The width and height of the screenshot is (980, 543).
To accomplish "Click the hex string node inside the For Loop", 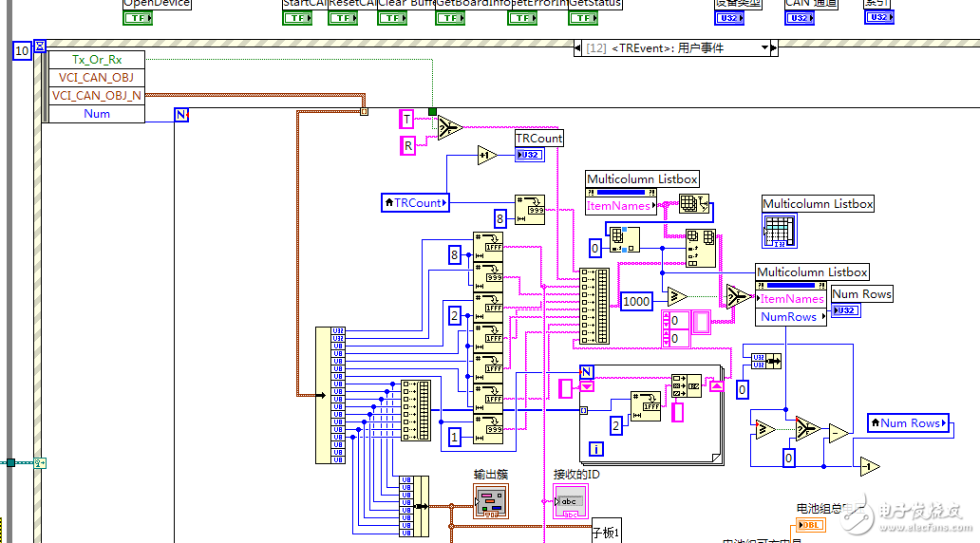I will point(645,406).
